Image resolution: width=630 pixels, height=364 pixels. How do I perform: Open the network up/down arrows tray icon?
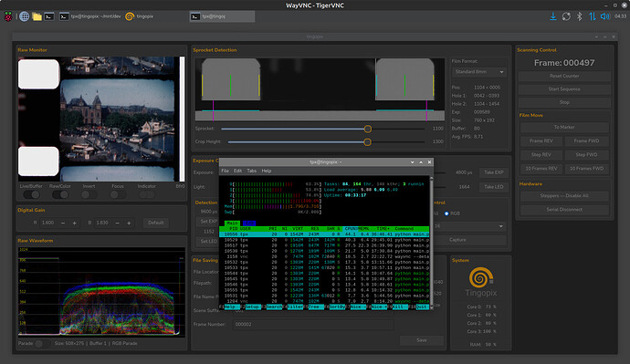(x=593, y=16)
